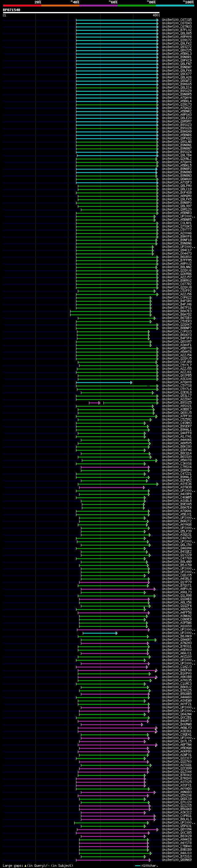The width and height of the screenshot is (197, 868).
Task: Click the label UniRef100_A7QAY8
Action: [x=177, y=382]
